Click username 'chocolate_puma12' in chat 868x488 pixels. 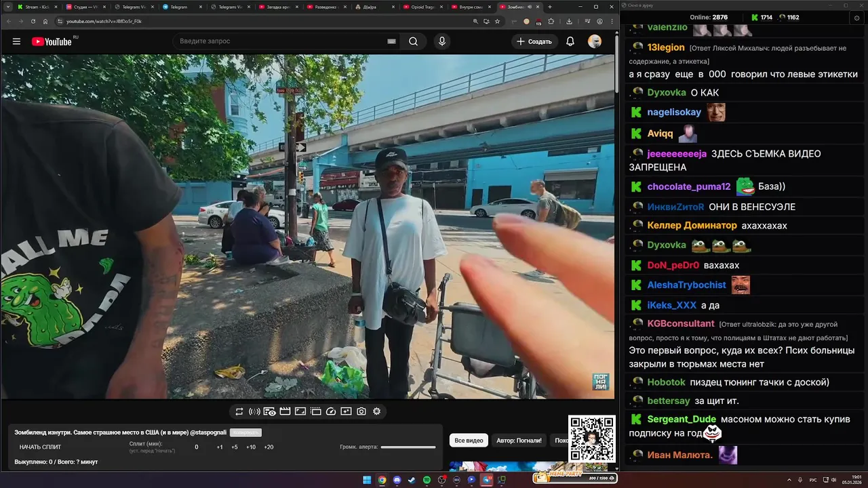[x=689, y=186]
